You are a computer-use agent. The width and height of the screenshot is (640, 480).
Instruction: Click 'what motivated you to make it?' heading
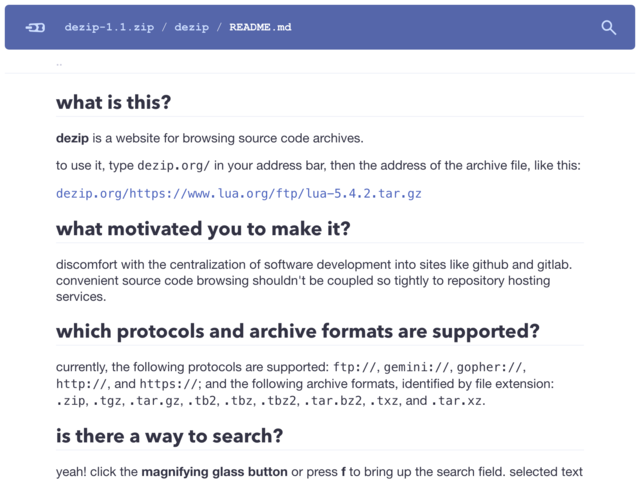(203, 229)
